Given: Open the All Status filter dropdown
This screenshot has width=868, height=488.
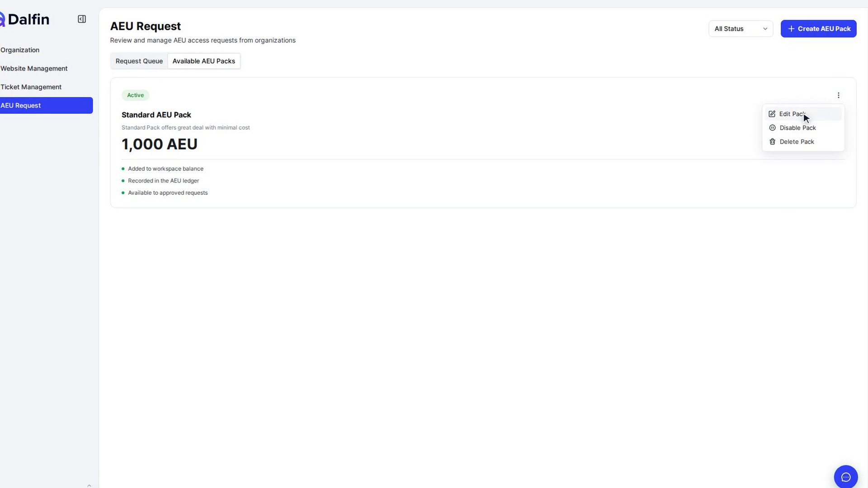Looking at the screenshot, I should 741,29.
